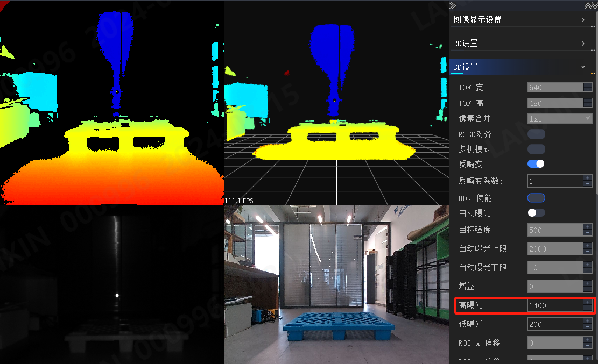Increase 增益 with its plus button
598x364 pixels.
[x=588, y=283]
